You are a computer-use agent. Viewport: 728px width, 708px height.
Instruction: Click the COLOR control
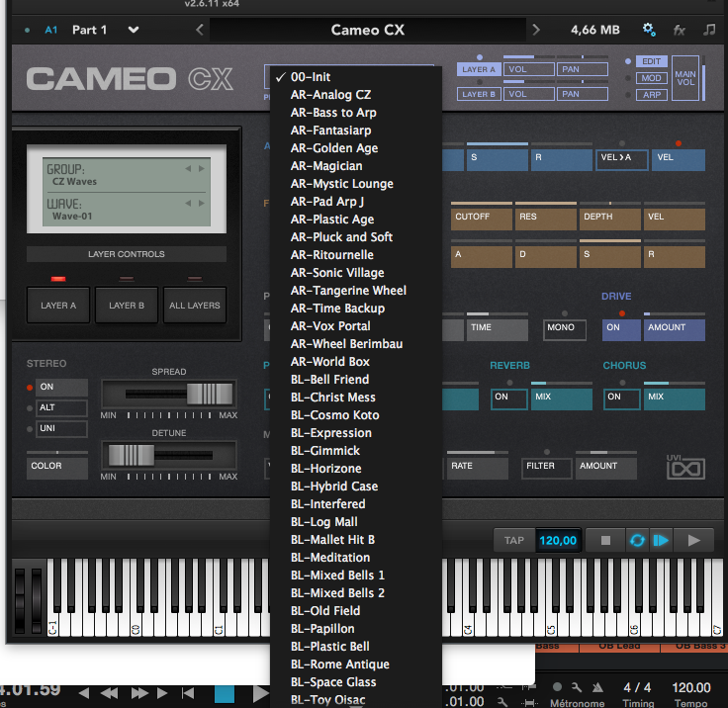57,468
